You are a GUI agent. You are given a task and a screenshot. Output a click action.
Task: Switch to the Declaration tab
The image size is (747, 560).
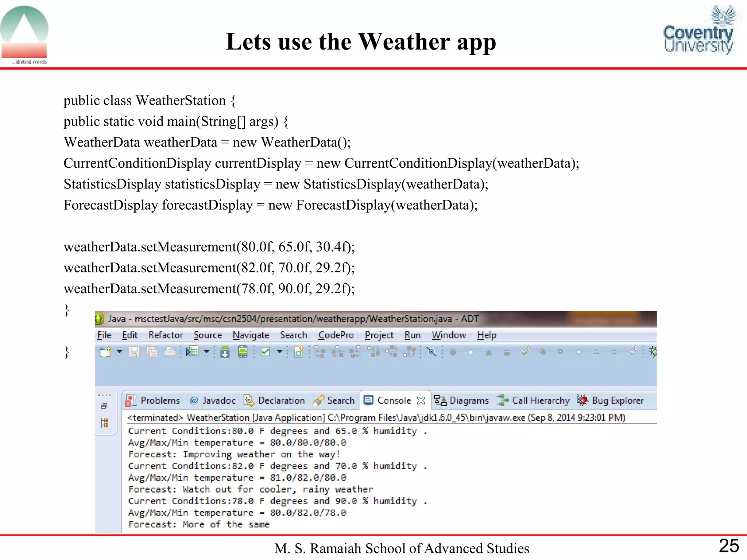pyautogui.click(x=274, y=400)
